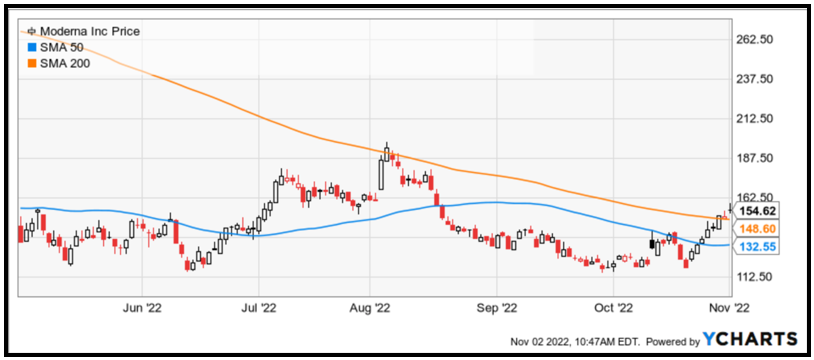
Task: Click the August peak candlestick near 195
Action: (387, 153)
